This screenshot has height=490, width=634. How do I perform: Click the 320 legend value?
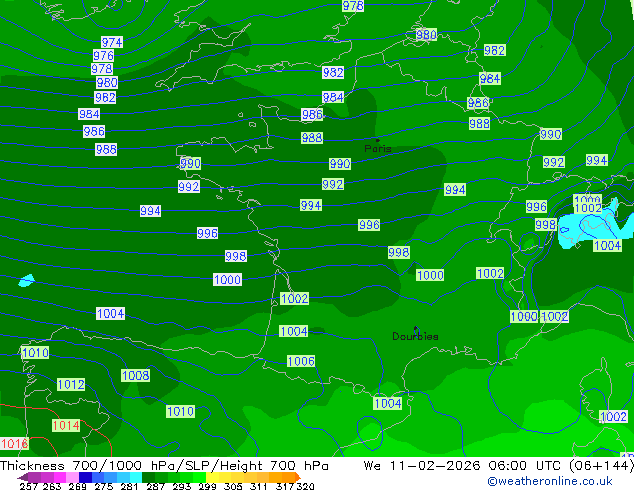tap(305, 486)
